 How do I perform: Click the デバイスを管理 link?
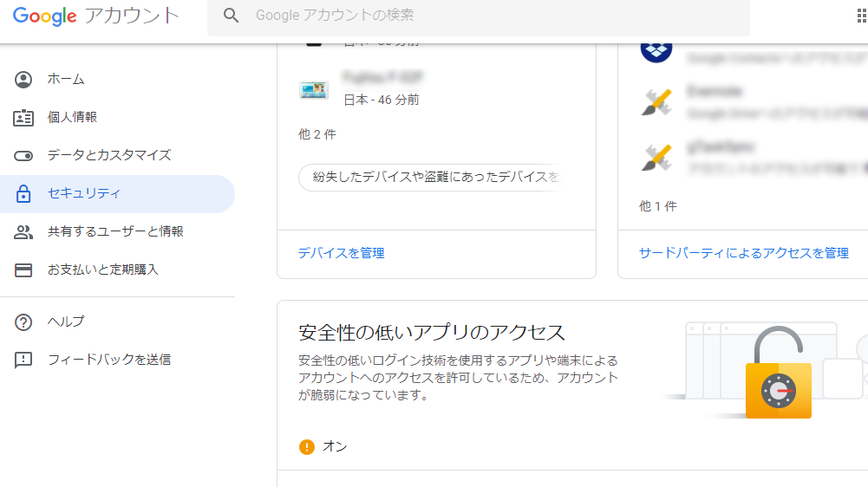pyautogui.click(x=341, y=253)
